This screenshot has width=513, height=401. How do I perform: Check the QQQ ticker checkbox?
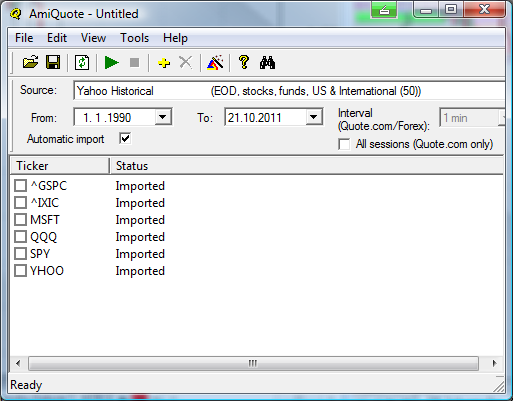20,237
